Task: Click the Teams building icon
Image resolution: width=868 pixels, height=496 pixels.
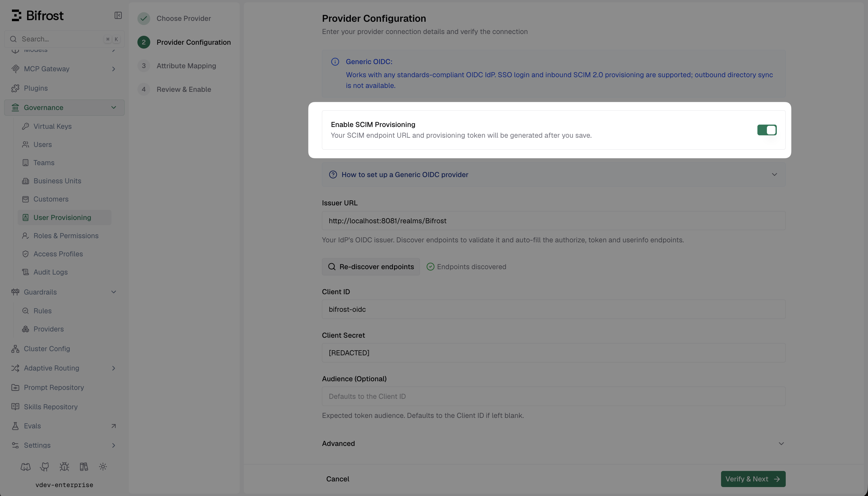Action: [26, 163]
